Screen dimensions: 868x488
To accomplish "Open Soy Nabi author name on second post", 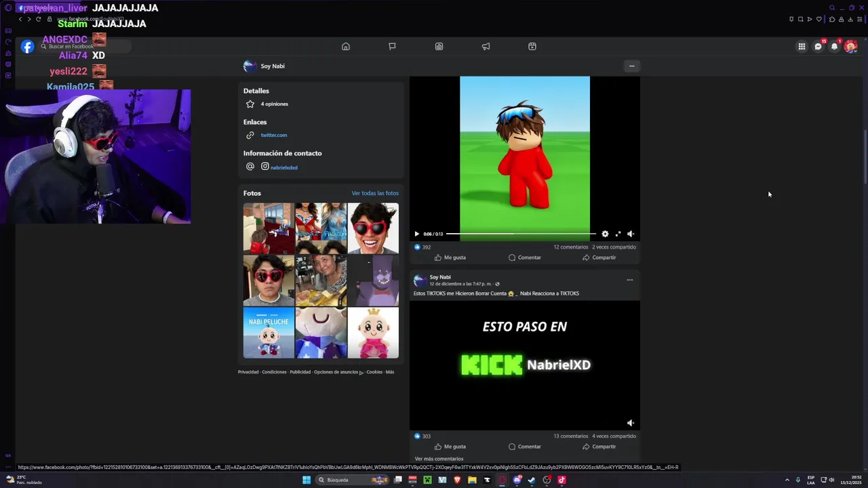I will click(440, 277).
